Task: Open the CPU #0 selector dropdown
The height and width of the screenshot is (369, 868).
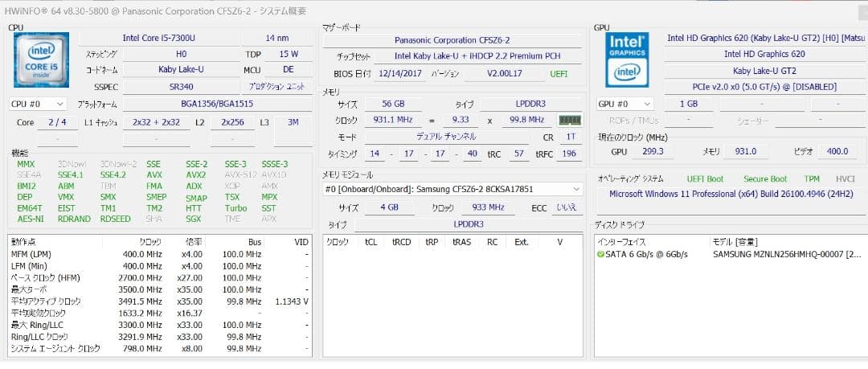Action: [x=38, y=104]
